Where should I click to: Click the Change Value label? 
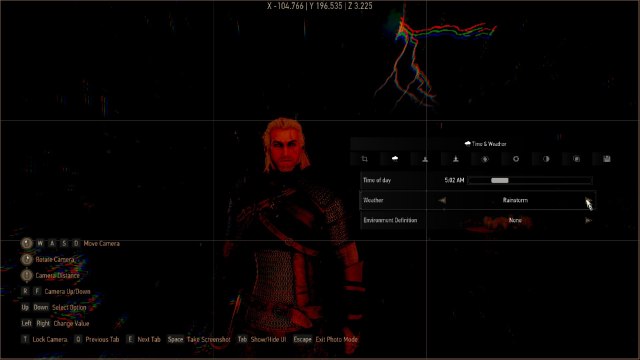tap(71, 323)
